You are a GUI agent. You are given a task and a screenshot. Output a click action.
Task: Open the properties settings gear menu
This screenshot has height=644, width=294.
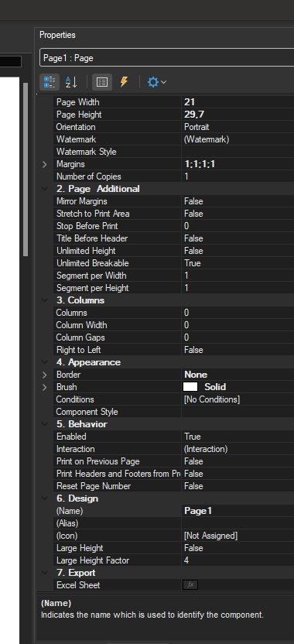coord(156,82)
